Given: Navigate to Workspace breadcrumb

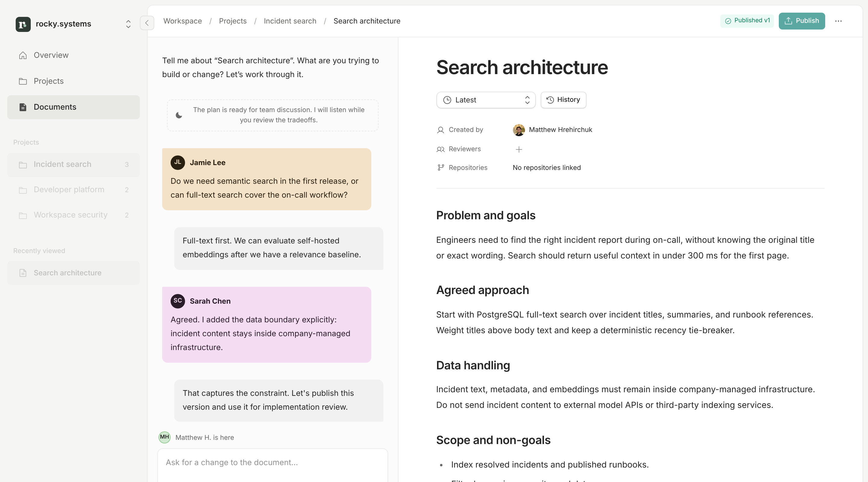Looking at the screenshot, I should 183,21.
